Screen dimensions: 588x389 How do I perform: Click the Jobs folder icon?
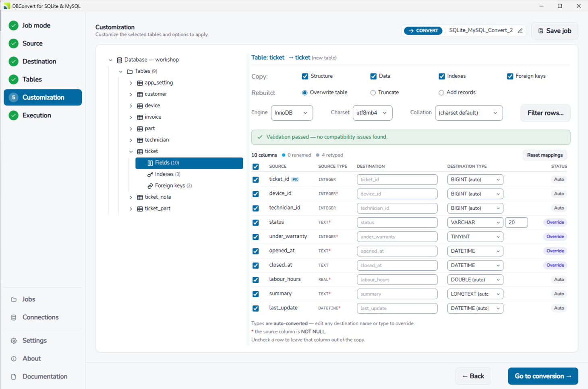pos(14,300)
